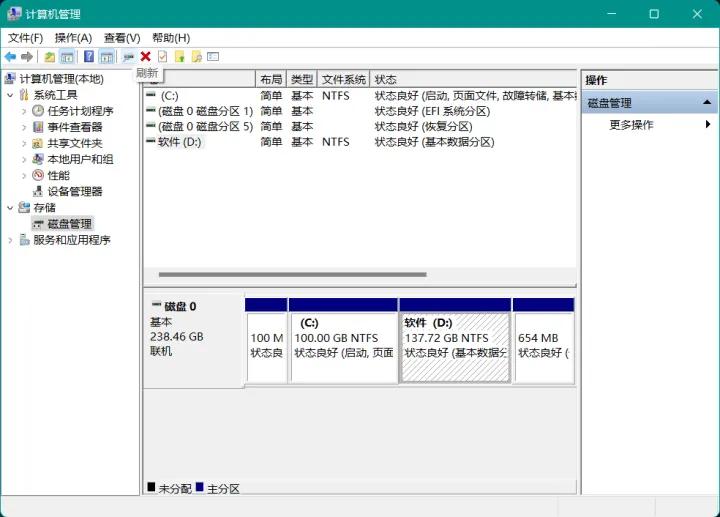Sort by the 状态 column header
The height and width of the screenshot is (517, 720).
coord(473,79)
